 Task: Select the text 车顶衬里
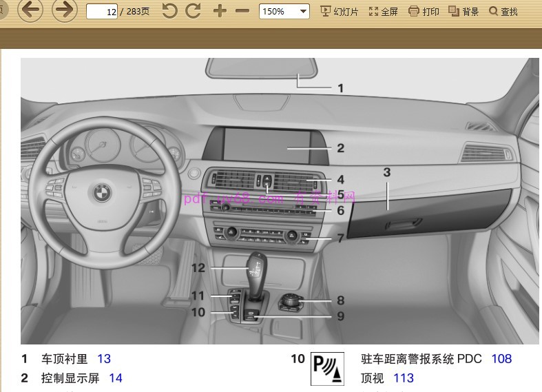tap(64, 359)
